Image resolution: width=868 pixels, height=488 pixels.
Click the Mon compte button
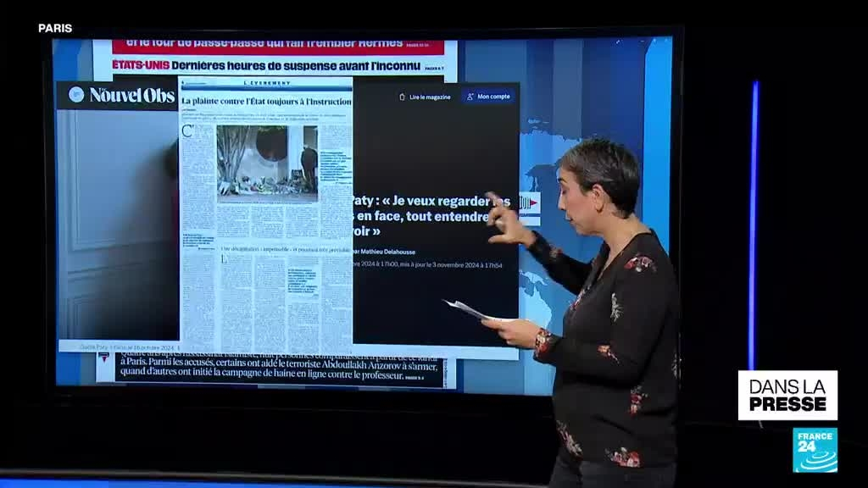488,97
